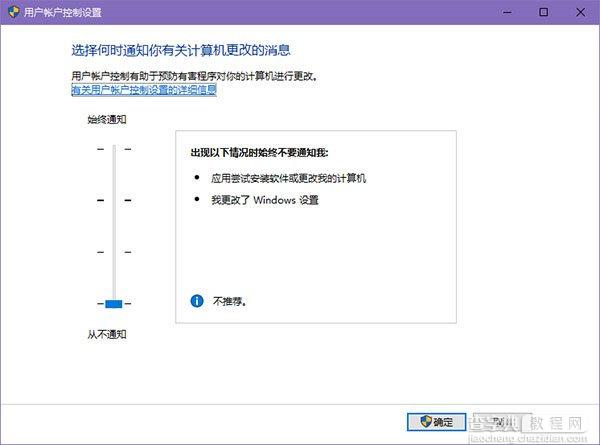Viewport: 600px width, 445px height.
Task: Maximize the 用户帐户控制设置 window
Action: tap(543, 12)
